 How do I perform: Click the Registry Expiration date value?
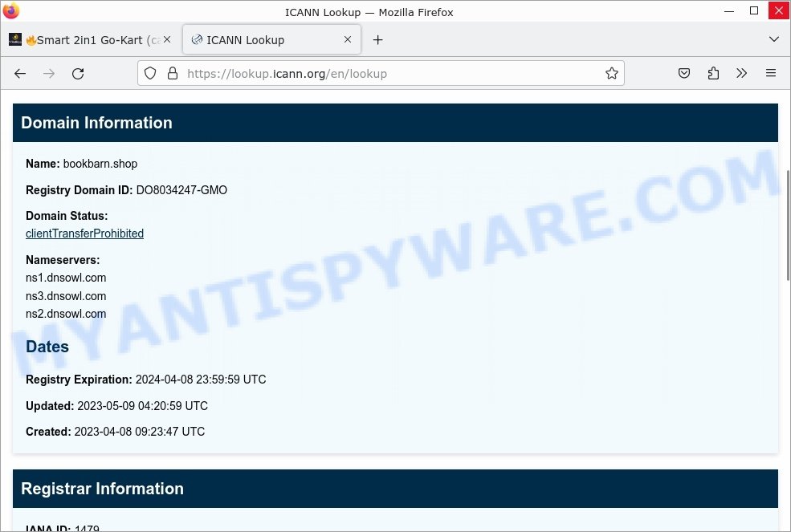click(201, 380)
